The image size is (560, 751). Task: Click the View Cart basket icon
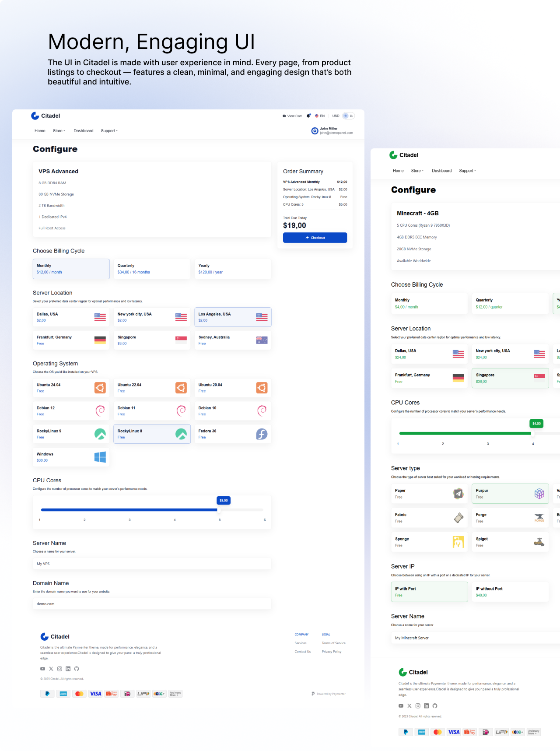(284, 116)
